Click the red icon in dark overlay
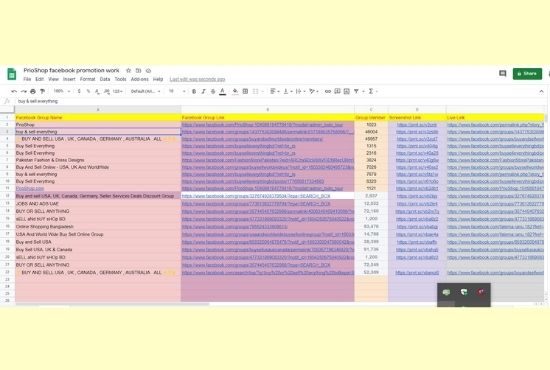This screenshot has height=370, width=550. pos(481,292)
